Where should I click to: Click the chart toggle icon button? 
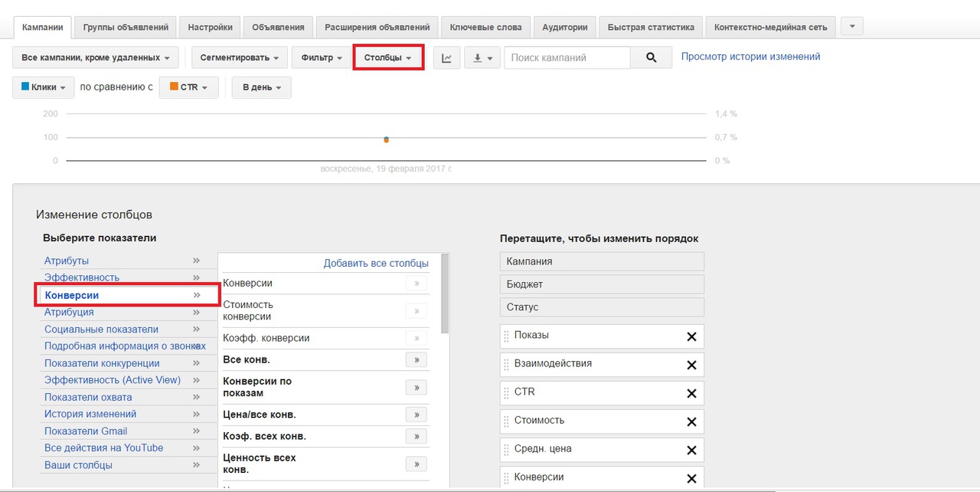(447, 57)
